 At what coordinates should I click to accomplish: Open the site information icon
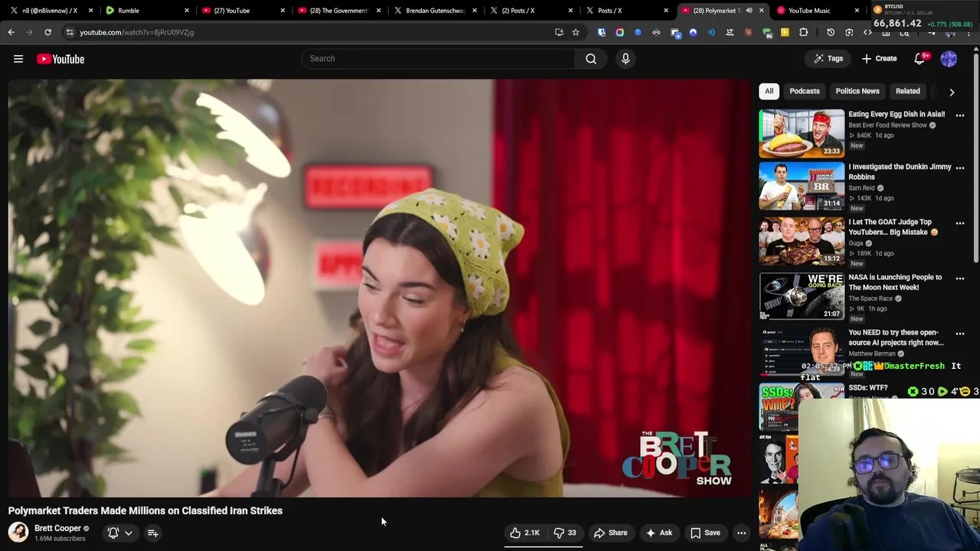70,32
